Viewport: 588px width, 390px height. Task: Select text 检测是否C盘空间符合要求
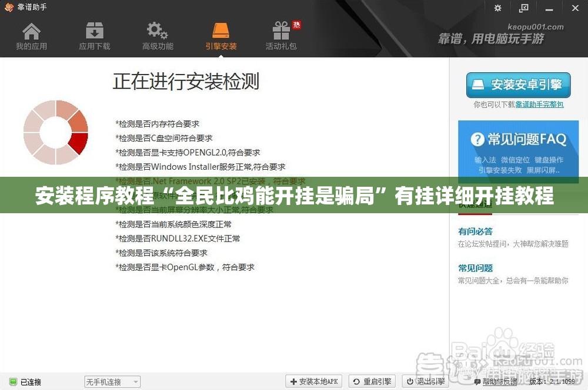[165, 138]
